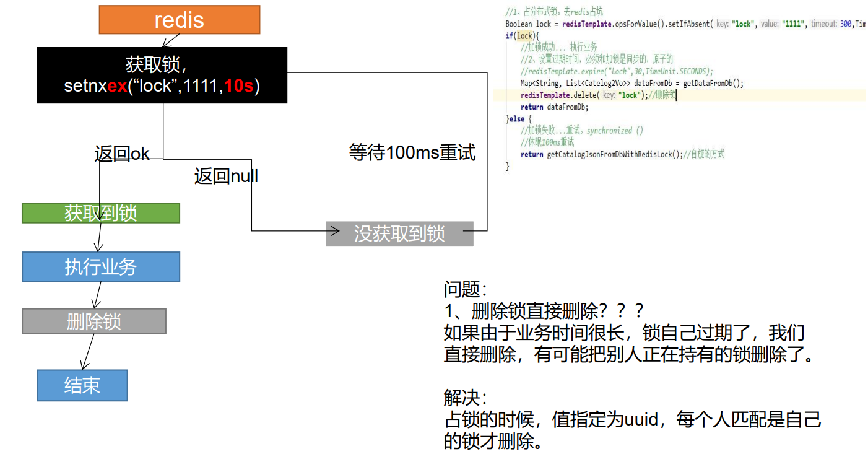Select the black "获取锁" setnxex box
Image resolution: width=868 pixels, height=467 pixels.
pyautogui.click(x=162, y=75)
